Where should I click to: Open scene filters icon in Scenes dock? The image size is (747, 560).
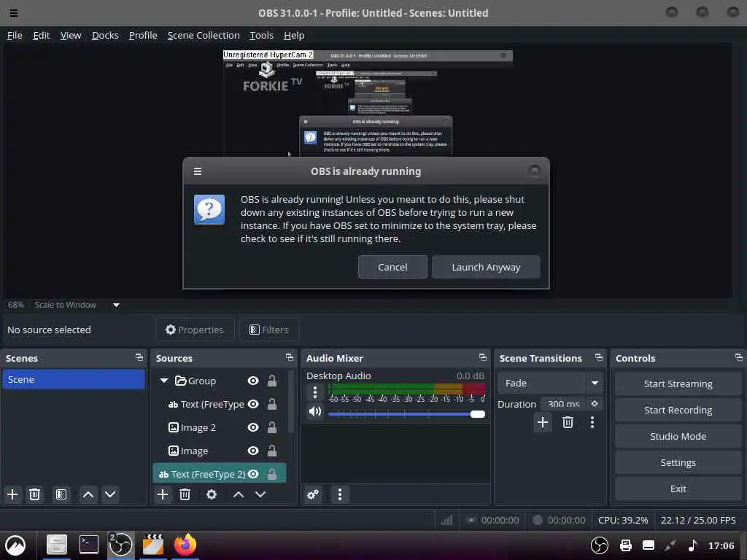61,494
